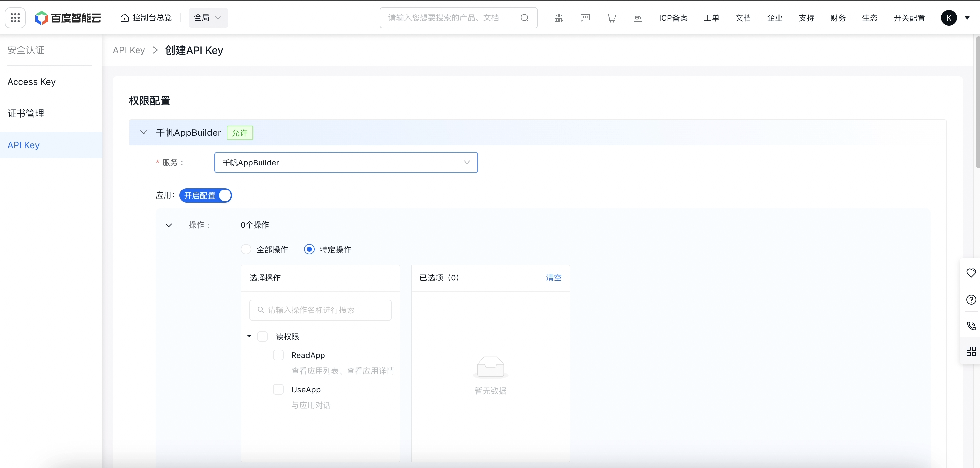Click the search magnifier icon
Screen dimensions: 980x468
pyautogui.click(x=525, y=18)
